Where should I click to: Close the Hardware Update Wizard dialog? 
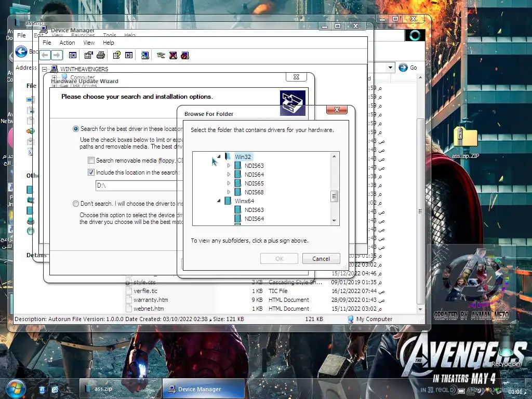coord(296,77)
